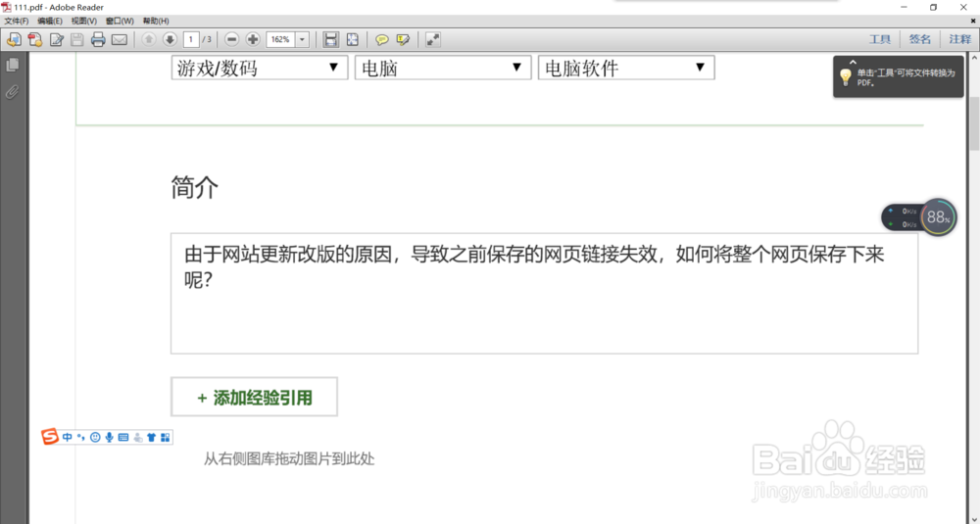
Task: Click the create PDF online icon
Action: 35,40
